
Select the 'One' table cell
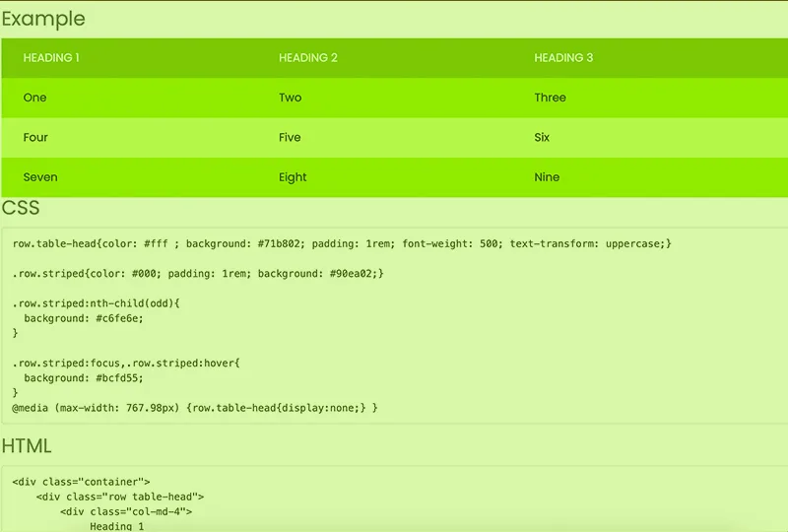(34, 98)
